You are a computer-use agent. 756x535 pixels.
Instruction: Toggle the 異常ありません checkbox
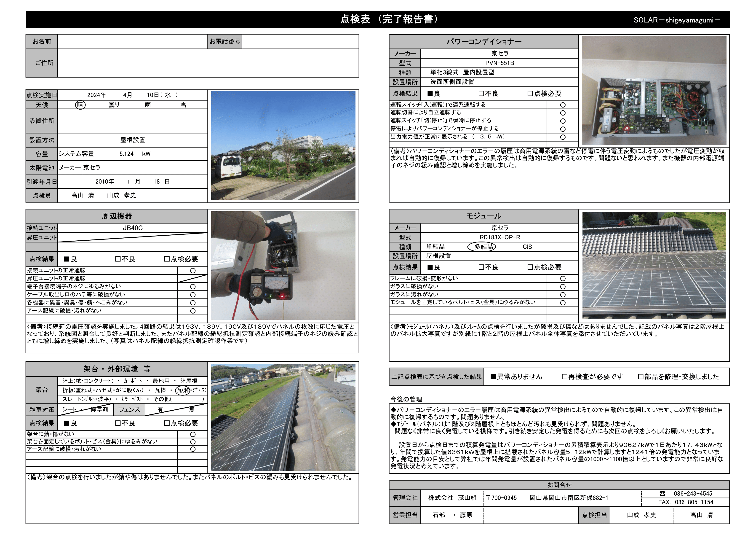pos(493,376)
